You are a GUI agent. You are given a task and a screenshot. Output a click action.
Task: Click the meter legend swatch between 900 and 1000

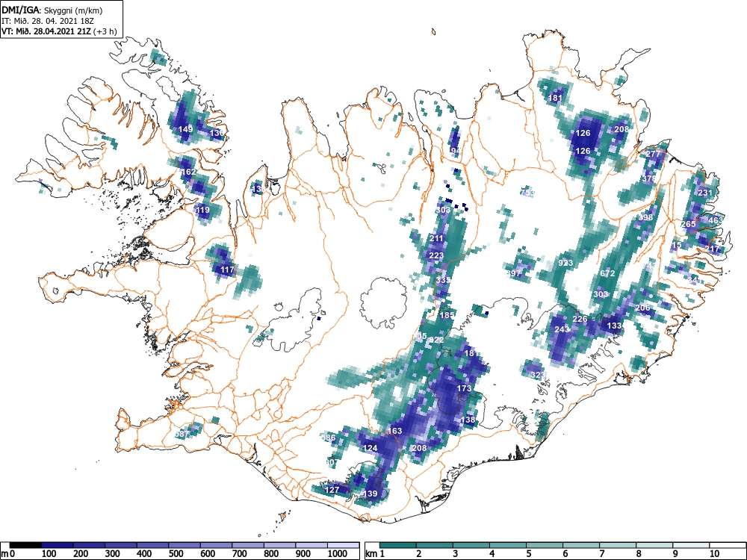[x=311, y=545]
